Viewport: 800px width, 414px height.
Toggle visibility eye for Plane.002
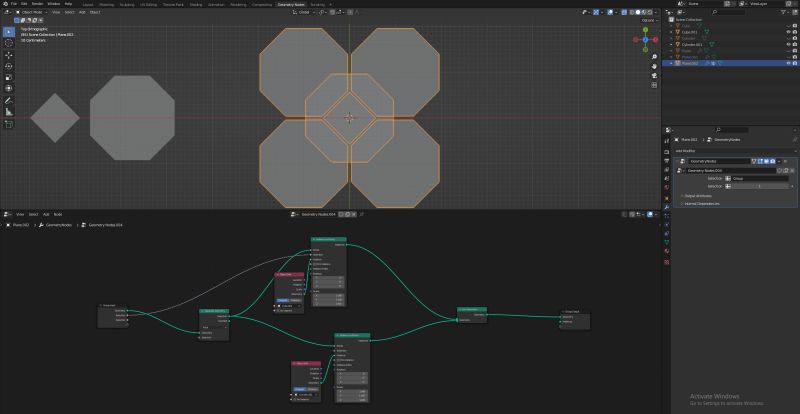click(789, 63)
